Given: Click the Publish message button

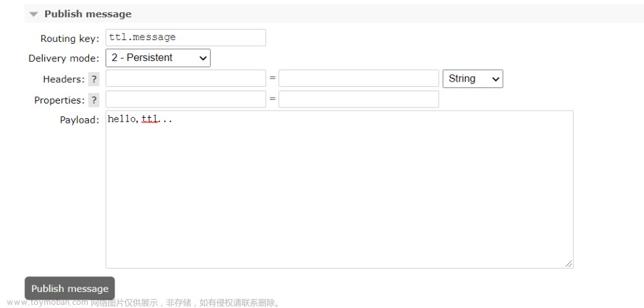Looking at the screenshot, I should click(x=70, y=288).
